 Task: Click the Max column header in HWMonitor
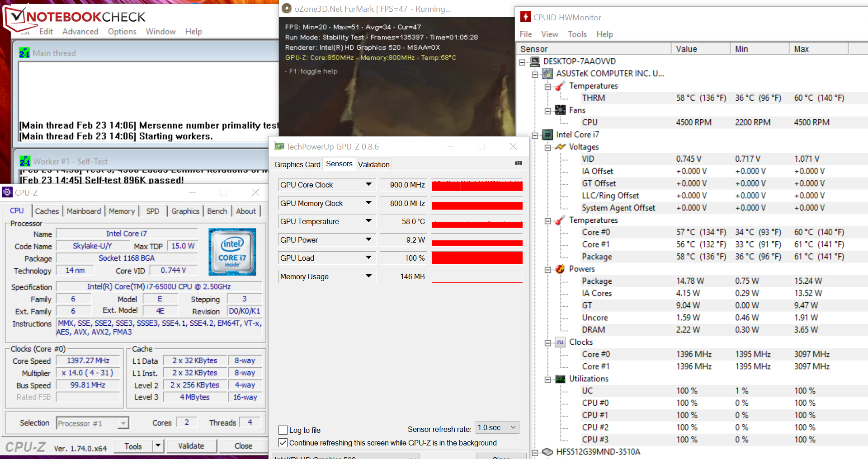click(818, 49)
